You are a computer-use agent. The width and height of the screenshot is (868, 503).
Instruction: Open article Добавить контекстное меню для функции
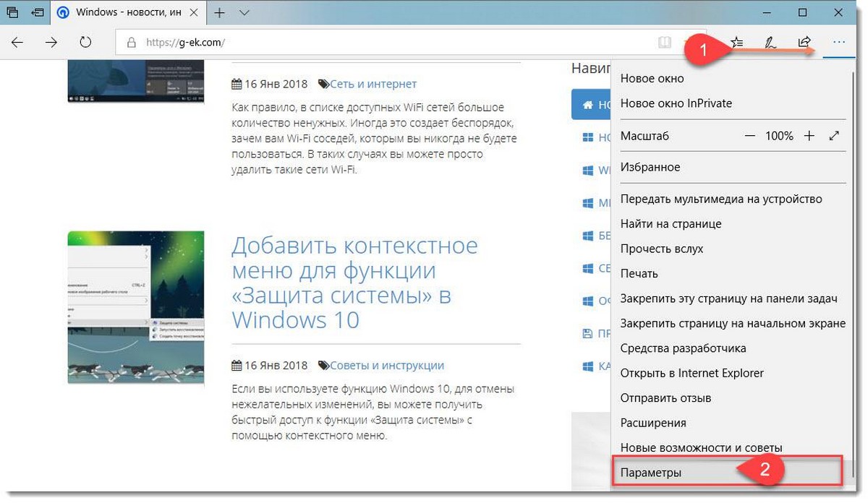click(x=354, y=283)
